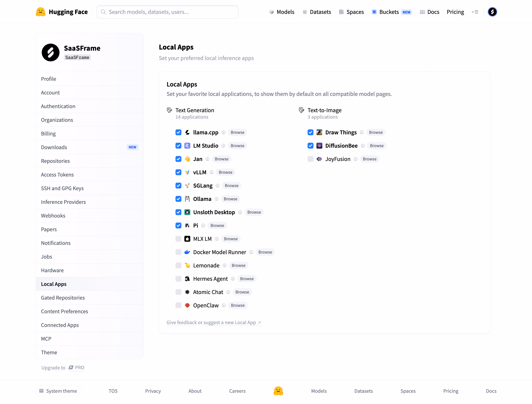Viewport: 532px width, 404px height.
Task: Click the llama.cpp app icon
Action: (x=187, y=132)
